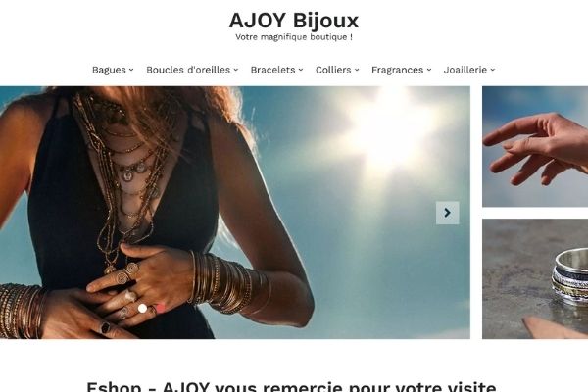Open the reaching hand image
This screenshot has height=392, width=588.
[x=535, y=147]
